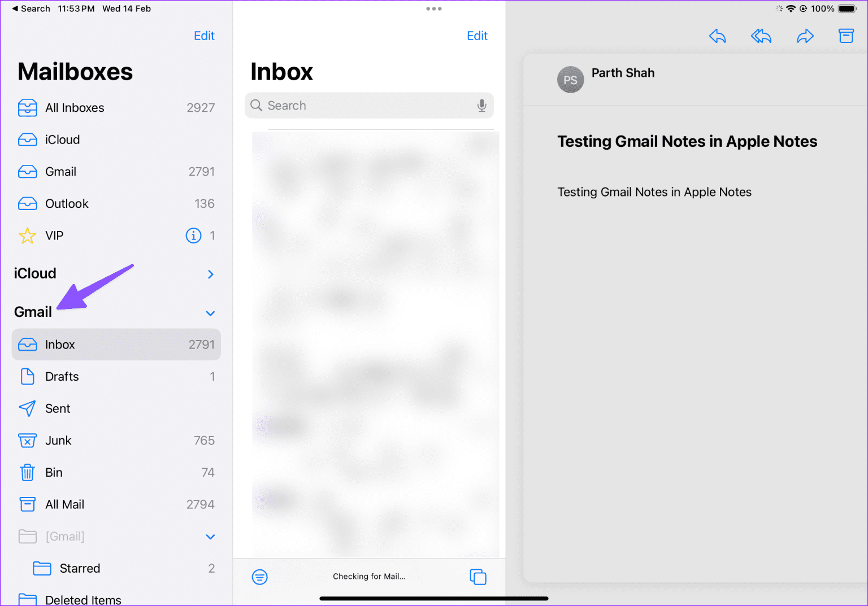Open the Sent label
Viewport: 868px width, 606px height.
coord(58,408)
